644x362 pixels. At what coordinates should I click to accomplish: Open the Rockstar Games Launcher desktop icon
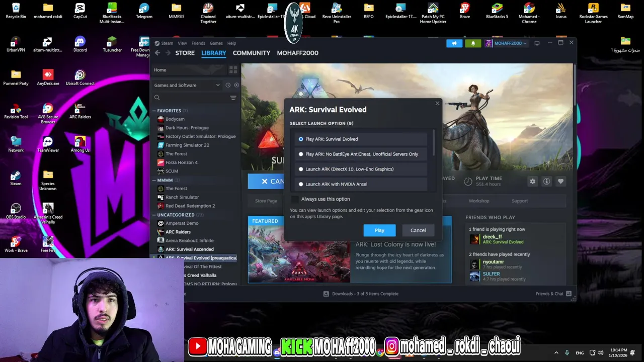593,13
